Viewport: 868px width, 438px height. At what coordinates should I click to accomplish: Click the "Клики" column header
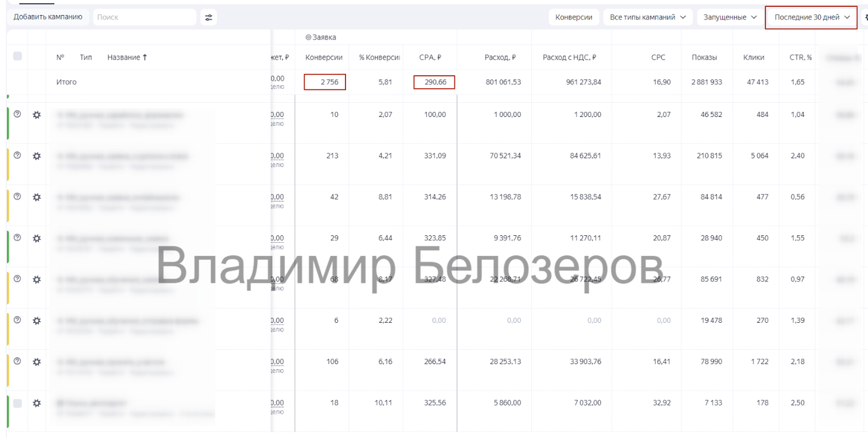[x=753, y=58]
